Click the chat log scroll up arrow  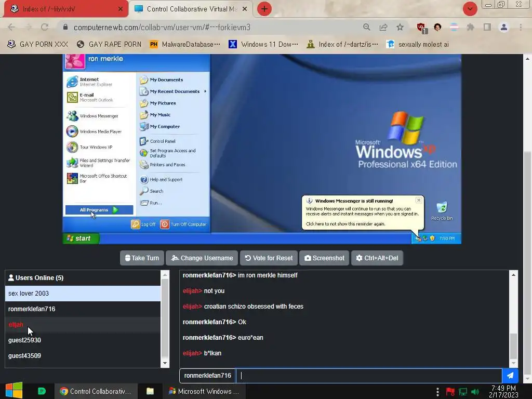[513, 274]
